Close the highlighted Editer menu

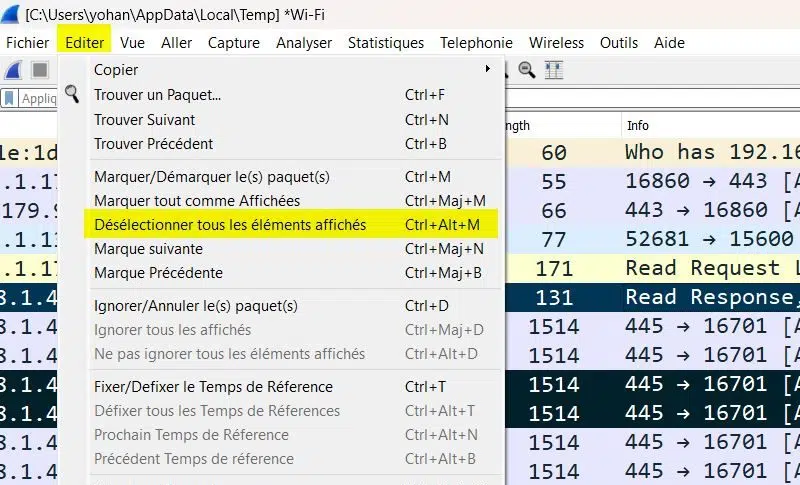pos(84,43)
